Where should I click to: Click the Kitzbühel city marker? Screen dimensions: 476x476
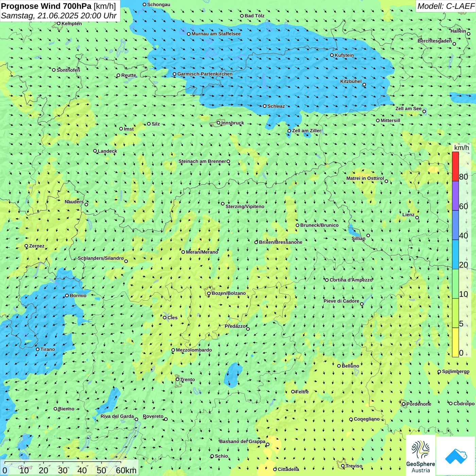(364, 85)
